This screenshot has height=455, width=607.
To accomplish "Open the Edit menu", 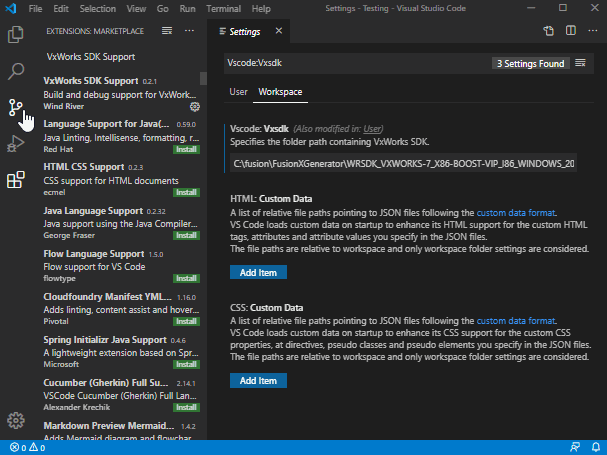I will click(x=61, y=9).
